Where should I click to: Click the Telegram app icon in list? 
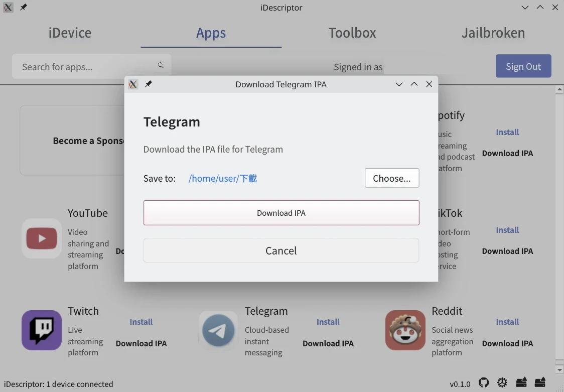tap(218, 330)
